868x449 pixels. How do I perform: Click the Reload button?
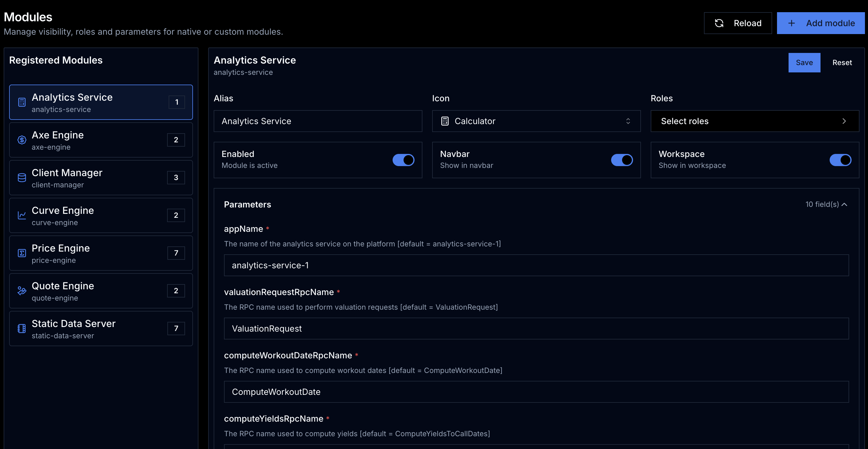click(738, 23)
